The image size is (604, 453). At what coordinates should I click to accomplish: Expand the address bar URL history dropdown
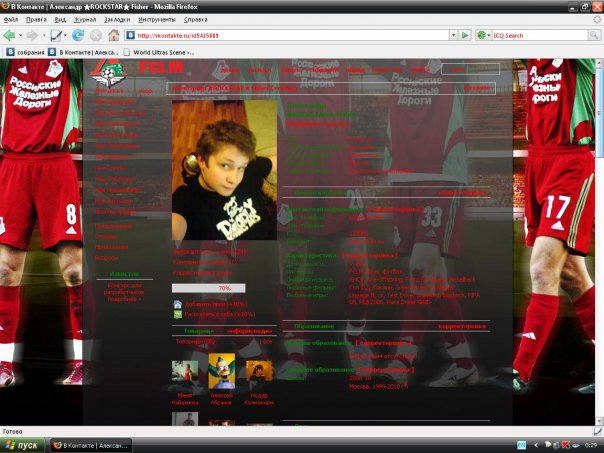pos(454,35)
